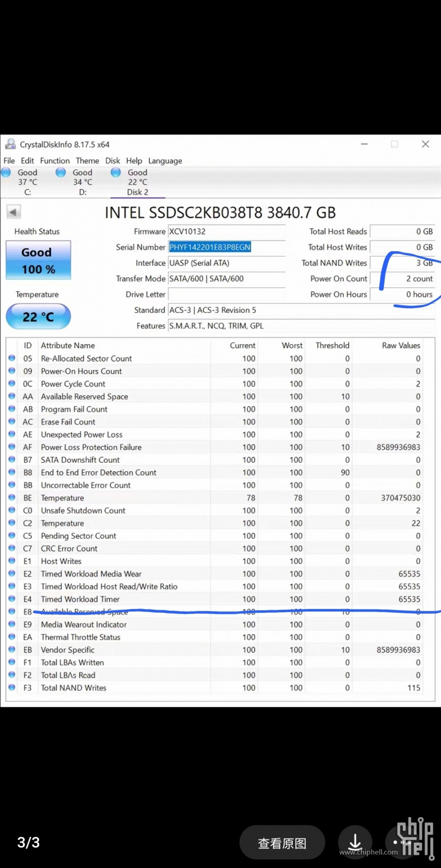Select the D: drive status icon
Screen dimensions: 441x868
click(x=61, y=172)
